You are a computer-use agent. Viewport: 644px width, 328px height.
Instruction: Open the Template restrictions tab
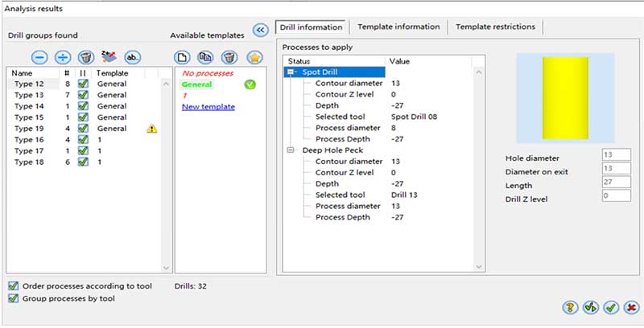(495, 27)
